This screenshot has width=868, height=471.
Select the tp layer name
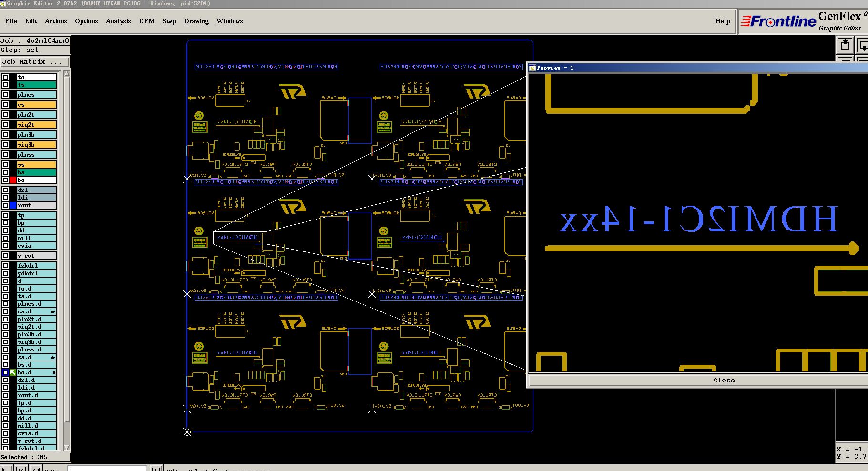point(37,215)
